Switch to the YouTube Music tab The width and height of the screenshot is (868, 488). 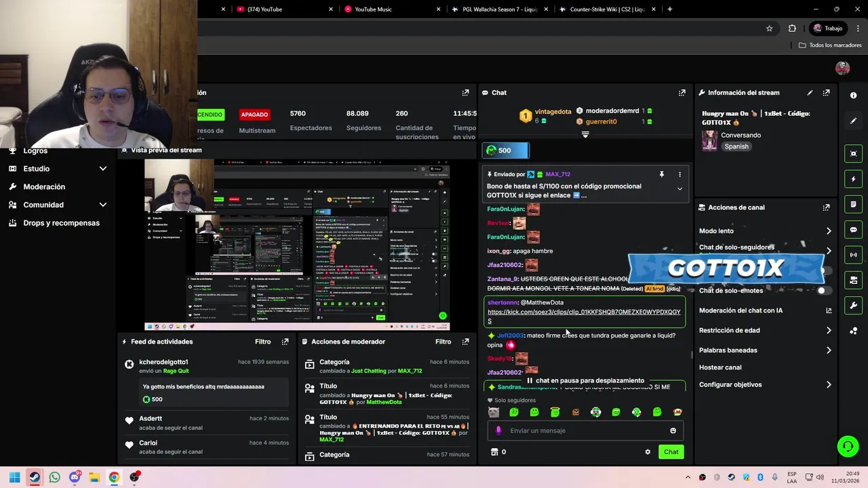pos(392,9)
